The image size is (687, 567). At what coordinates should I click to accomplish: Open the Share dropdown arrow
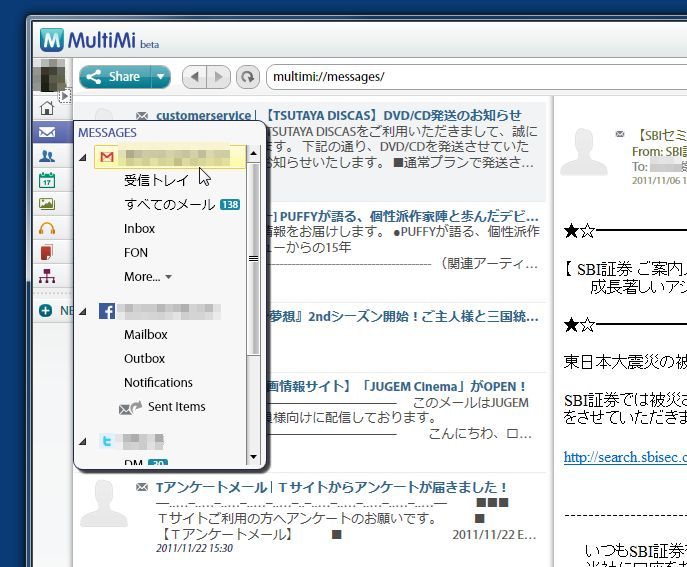pos(161,77)
